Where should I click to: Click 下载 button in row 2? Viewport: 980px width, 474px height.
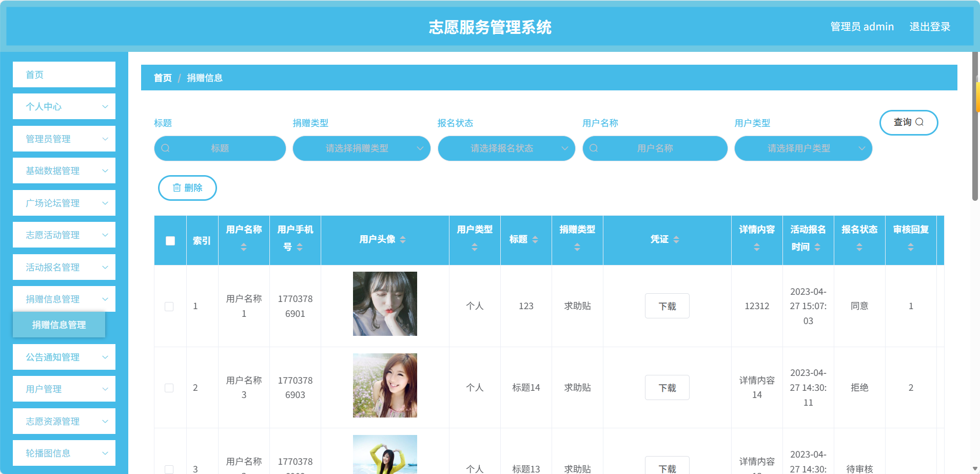[667, 388]
